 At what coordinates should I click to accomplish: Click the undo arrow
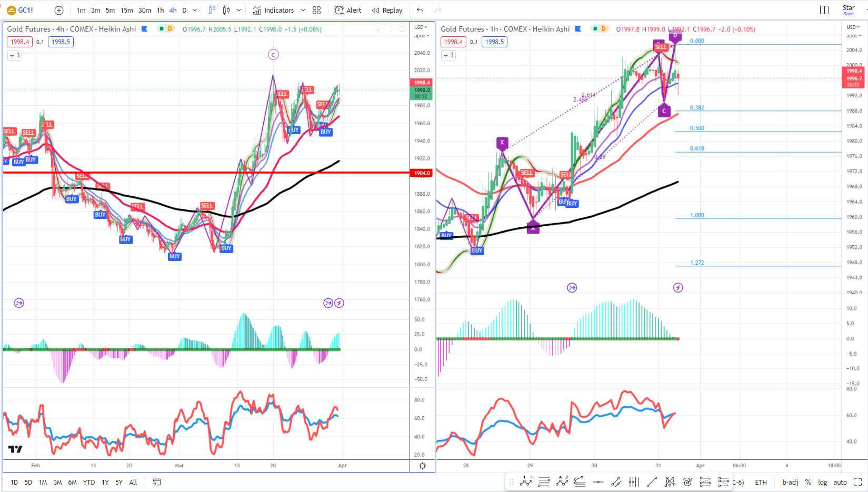pos(420,10)
